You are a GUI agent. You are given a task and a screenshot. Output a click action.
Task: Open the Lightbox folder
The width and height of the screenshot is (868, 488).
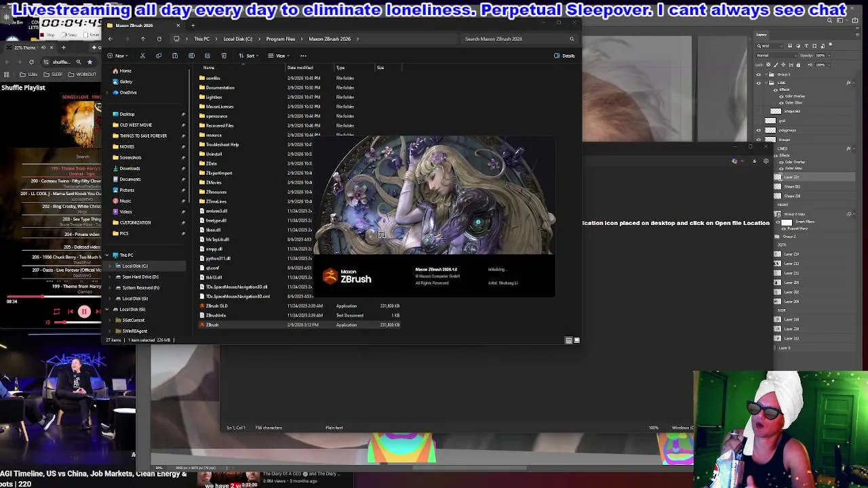click(x=214, y=97)
